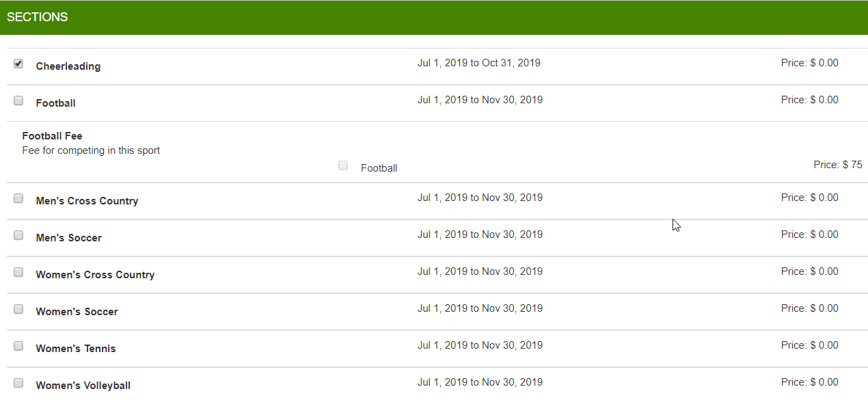Click the Football Fee heading
Image resolution: width=868 pixels, height=402 pixels.
pyautogui.click(x=53, y=136)
